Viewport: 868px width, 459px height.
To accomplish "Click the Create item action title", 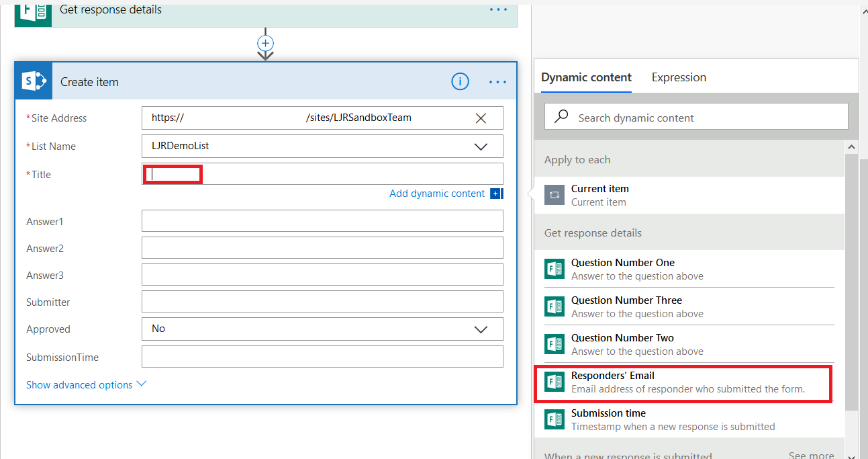I will 89,82.
